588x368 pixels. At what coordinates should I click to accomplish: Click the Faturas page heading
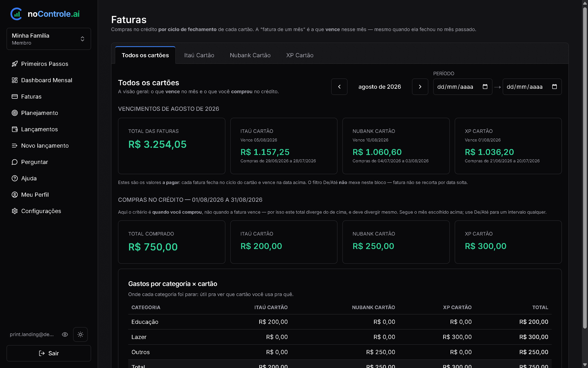pyautogui.click(x=129, y=20)
